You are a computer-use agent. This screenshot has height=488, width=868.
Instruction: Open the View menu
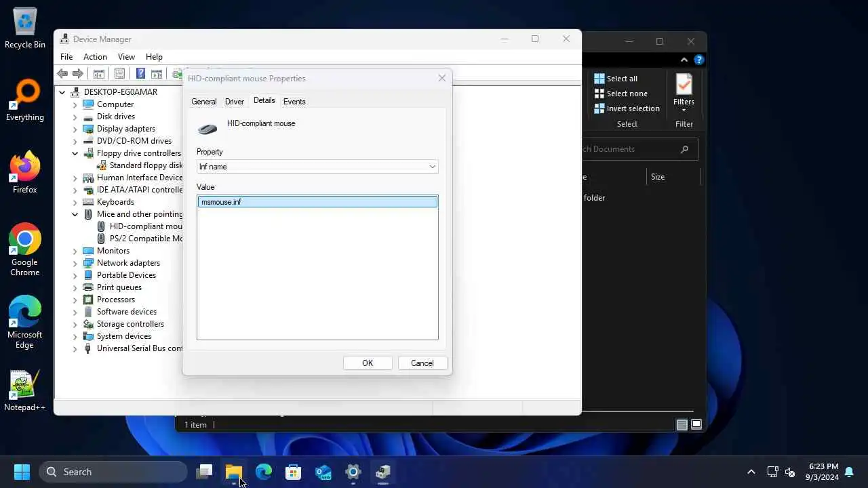point(126,57)
